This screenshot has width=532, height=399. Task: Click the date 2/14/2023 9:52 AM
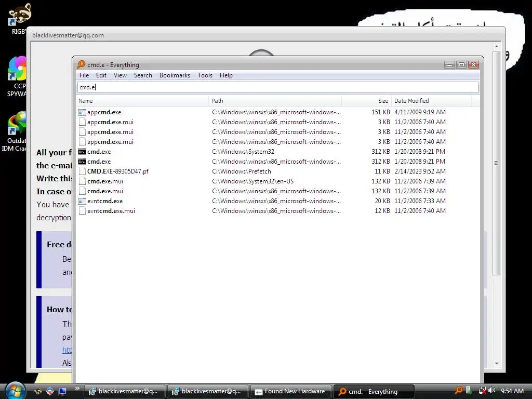pyautogui.click(x=420, y=171)
